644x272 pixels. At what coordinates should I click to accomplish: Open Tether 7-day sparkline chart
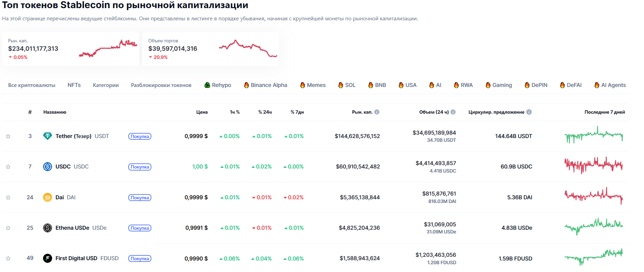[594, 136]
